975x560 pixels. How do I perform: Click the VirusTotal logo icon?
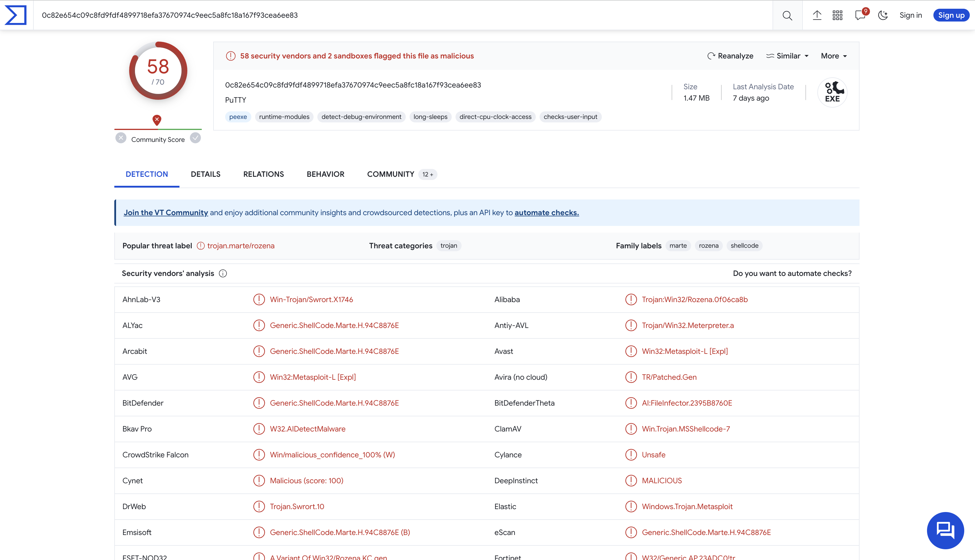(x=15, y=15)
